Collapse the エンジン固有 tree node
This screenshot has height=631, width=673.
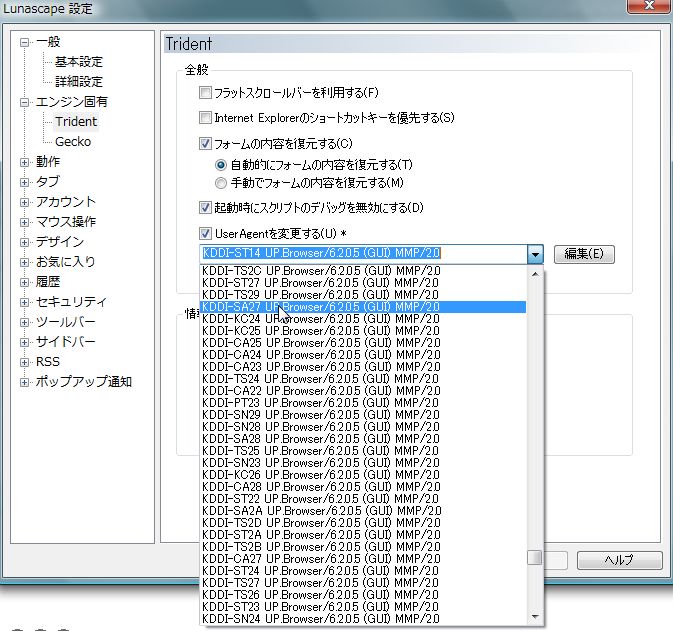pyautogui.click(x=24, y=102)
